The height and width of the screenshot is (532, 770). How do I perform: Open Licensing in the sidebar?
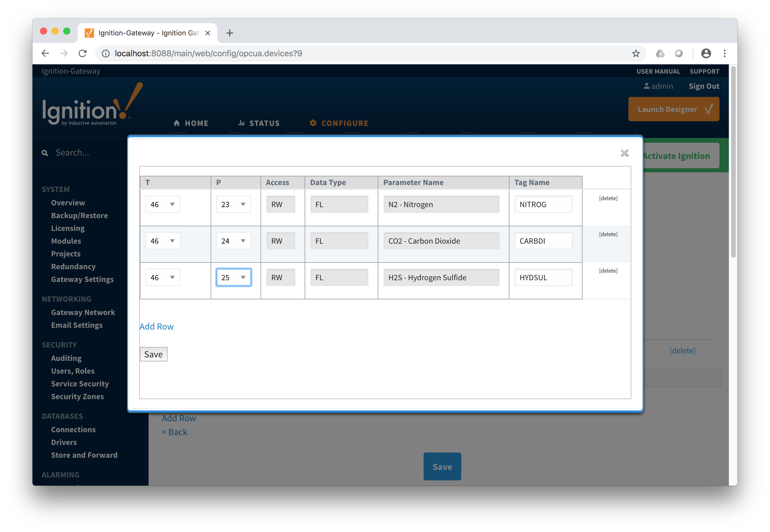click(68, 228)
